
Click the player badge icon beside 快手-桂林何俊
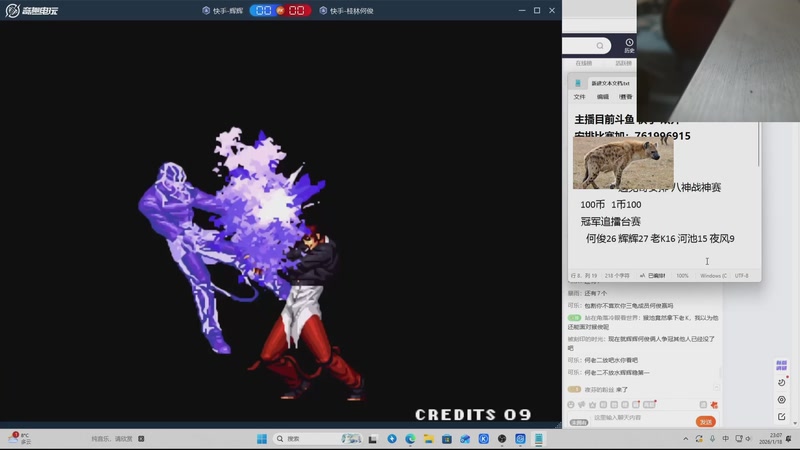point(323,10)
